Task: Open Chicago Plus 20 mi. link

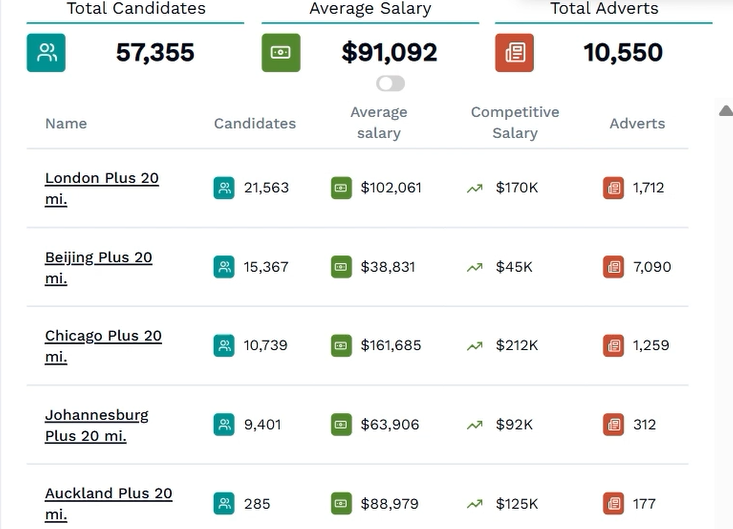Action: 103,346
